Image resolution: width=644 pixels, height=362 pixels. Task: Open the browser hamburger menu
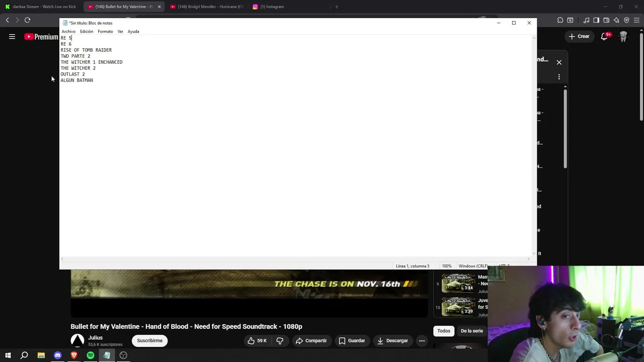(x=636, y=20)
